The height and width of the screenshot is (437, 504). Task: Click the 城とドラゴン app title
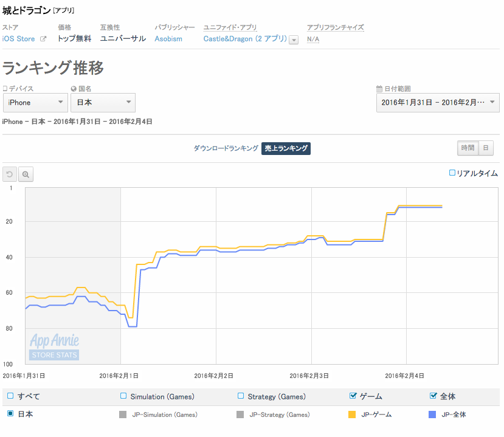(26, 10)
